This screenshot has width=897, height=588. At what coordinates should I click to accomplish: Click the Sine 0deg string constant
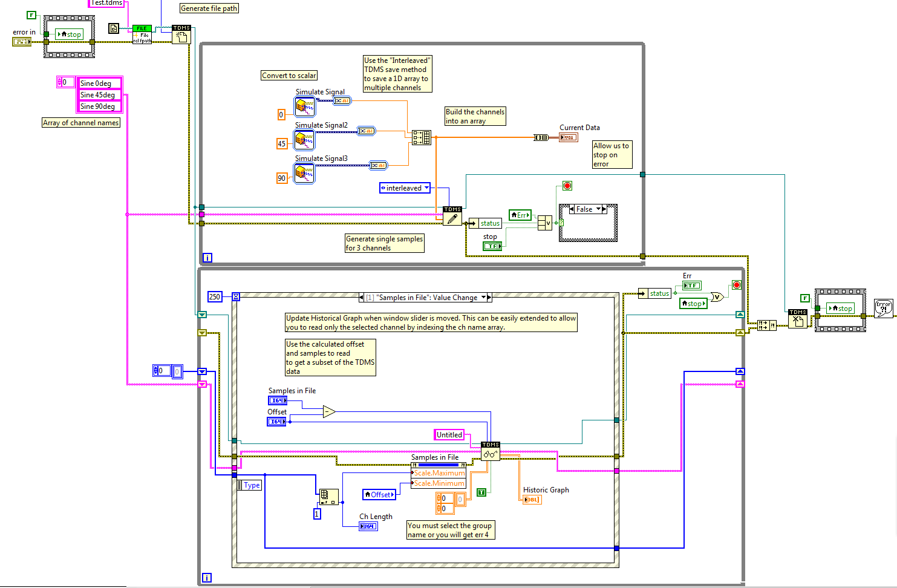[x=100, y=83]
